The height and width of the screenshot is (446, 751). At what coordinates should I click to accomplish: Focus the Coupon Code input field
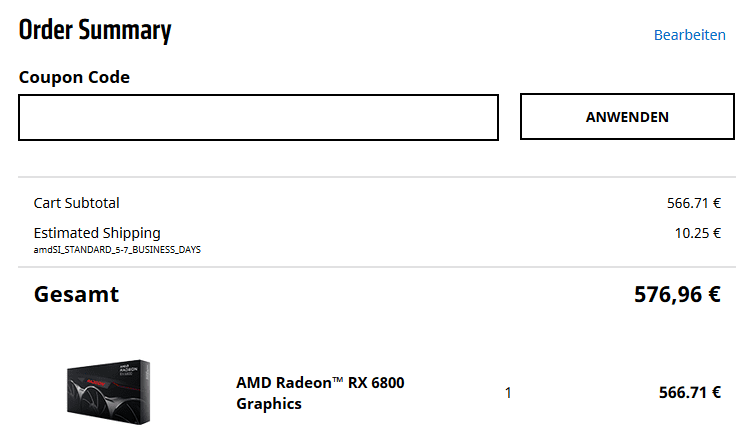tap(259, 117)
